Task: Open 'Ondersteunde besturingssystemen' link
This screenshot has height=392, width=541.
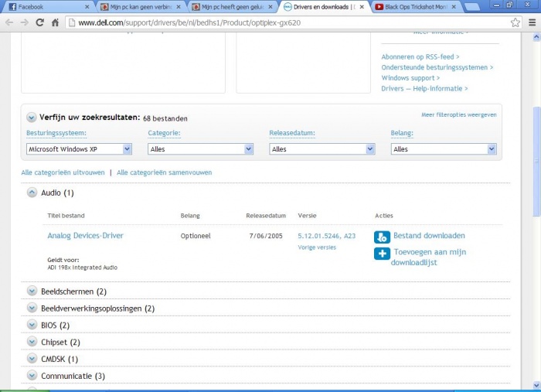Action: tap(437, 67)
